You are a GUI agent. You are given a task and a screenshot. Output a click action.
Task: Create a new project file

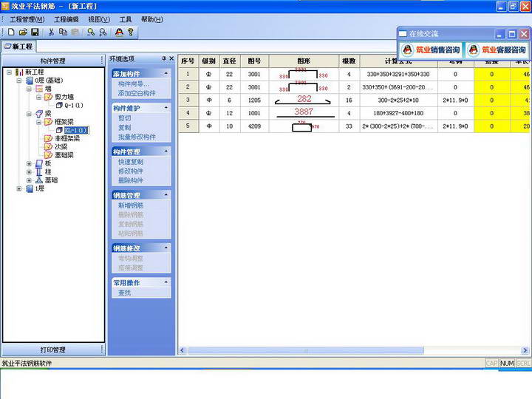[11, 32]
